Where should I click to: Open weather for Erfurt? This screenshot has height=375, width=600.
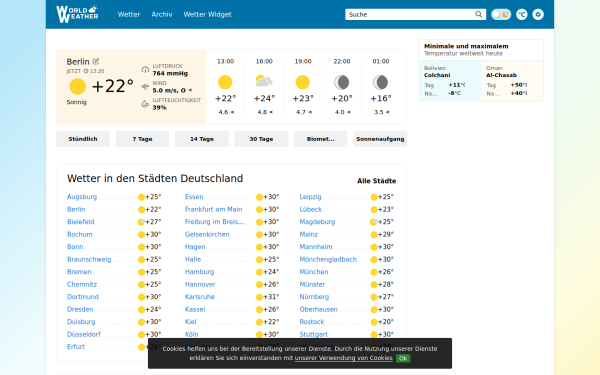click(76, 347)
